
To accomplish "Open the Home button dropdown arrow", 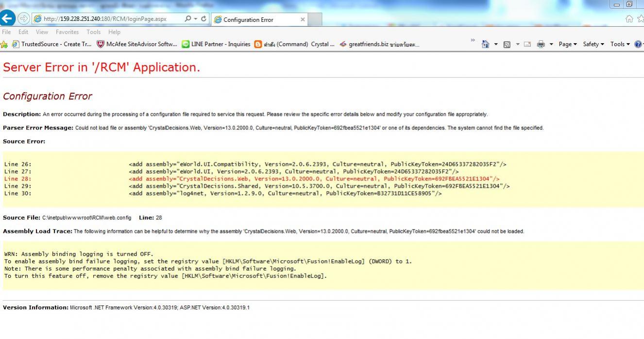I will coord(496,45).
